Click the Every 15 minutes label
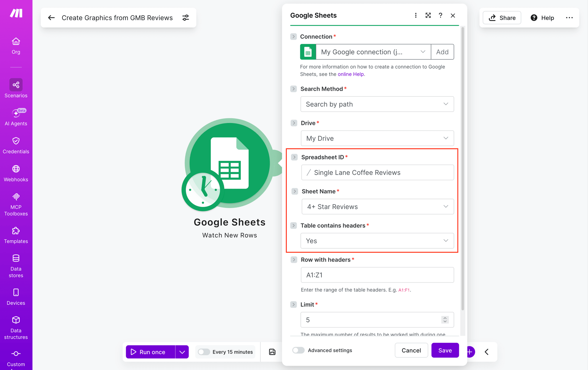This screenshot has height=370, width=588. coord(233,352)
